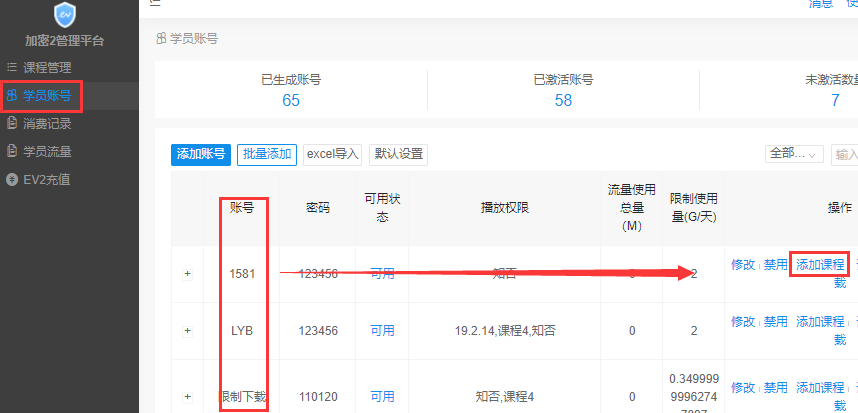Select 学员账号 in the sidebar
This screenshot has height=413, width=858.
click(46, 96)
